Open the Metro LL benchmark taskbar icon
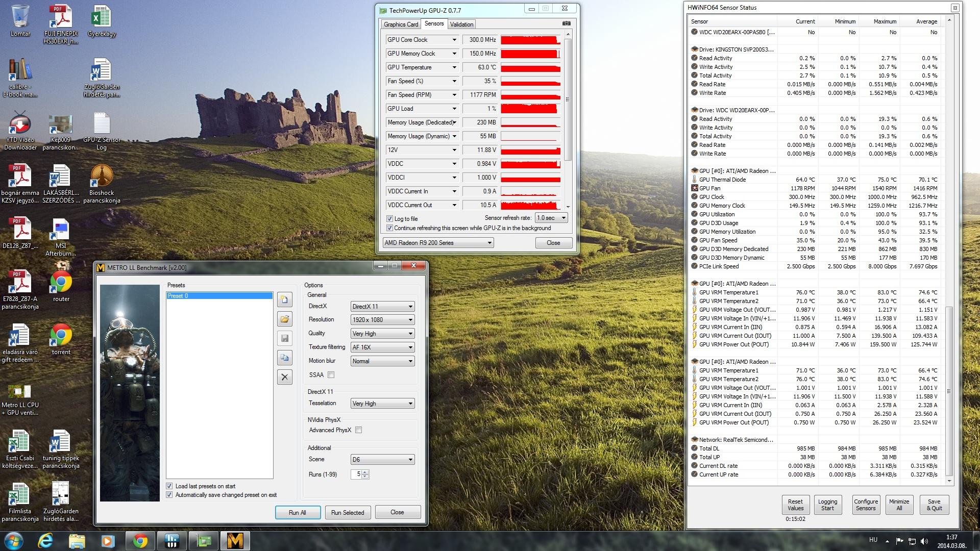980x551 pixels. (235, 541)
